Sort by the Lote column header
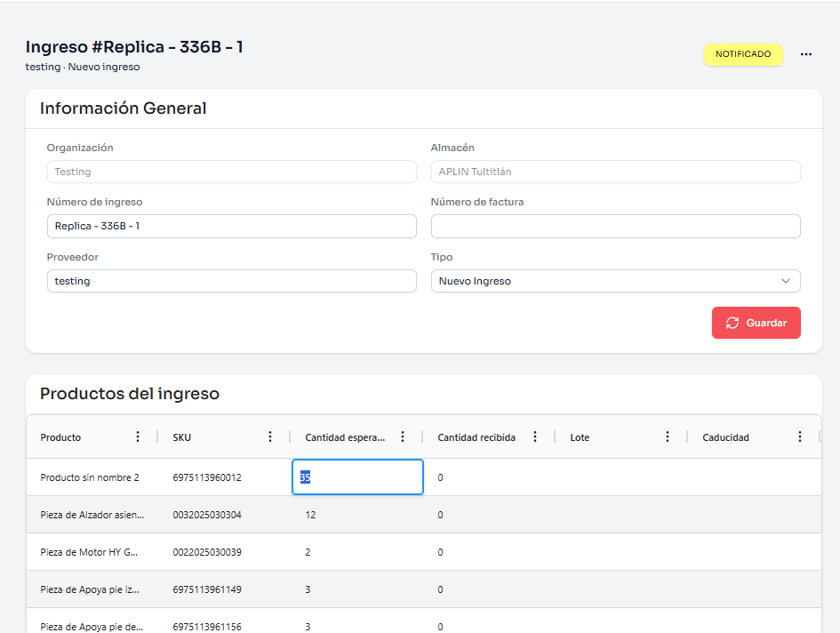 click(x=579, y=437)
